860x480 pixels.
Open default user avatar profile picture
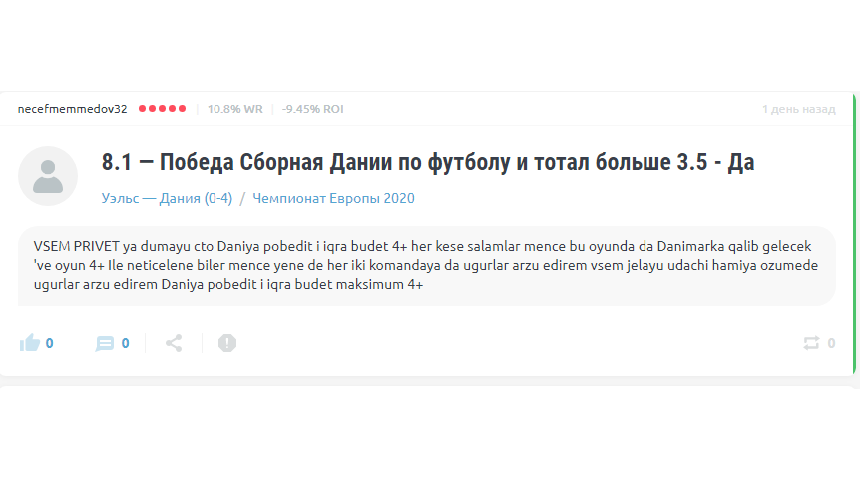click(x=48, y=176)
